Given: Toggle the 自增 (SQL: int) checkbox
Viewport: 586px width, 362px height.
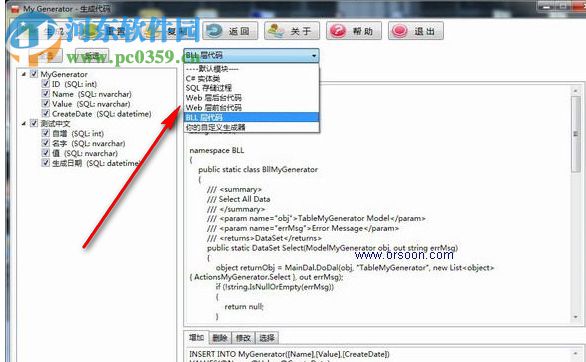Looking at the screenshot, I should coord(46,133).
